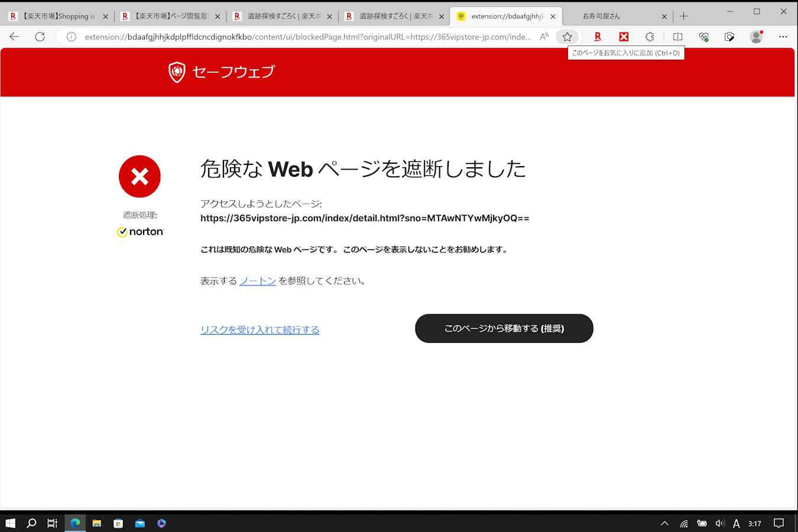Close the Rakuten Shopping tab
This screenshot has width=798, height=532.
coord(105,17)
